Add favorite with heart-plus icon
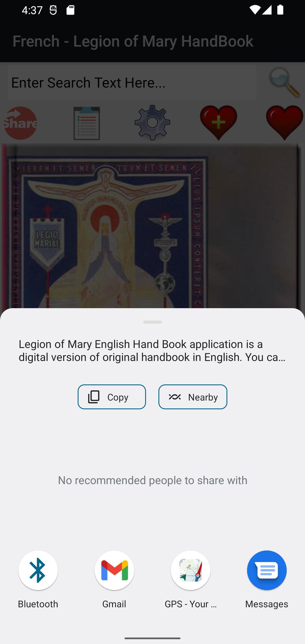The image size is (305, 644). point(219,123)
